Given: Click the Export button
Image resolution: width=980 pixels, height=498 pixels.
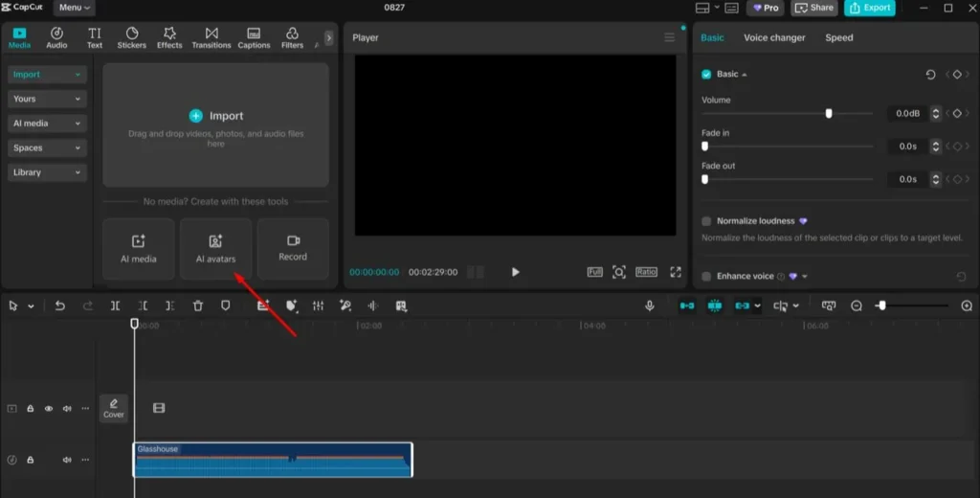Looking at the screenshot, I should pyautogui.click(x=869, y=8).
